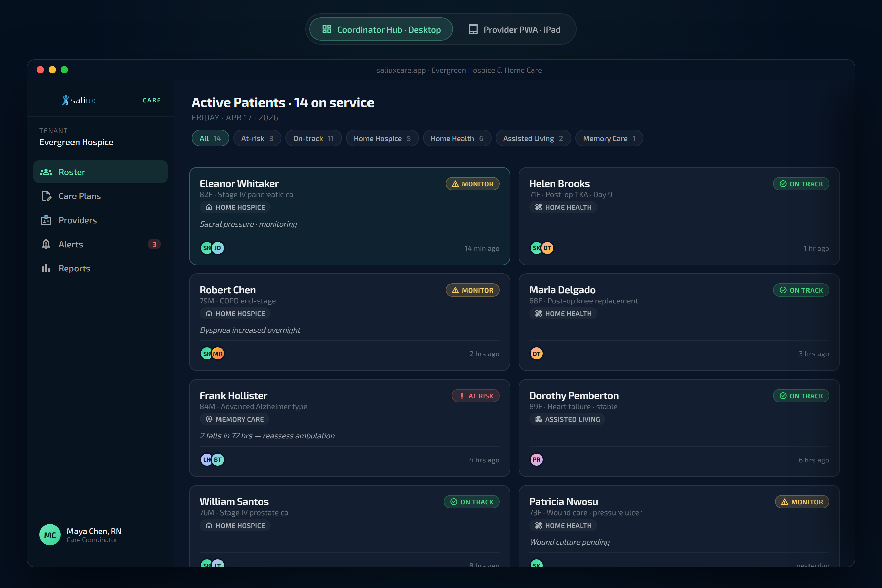This screenshot has height=588, width=882.
Task: Click the Providers badge icon
Action: [46, 220]
